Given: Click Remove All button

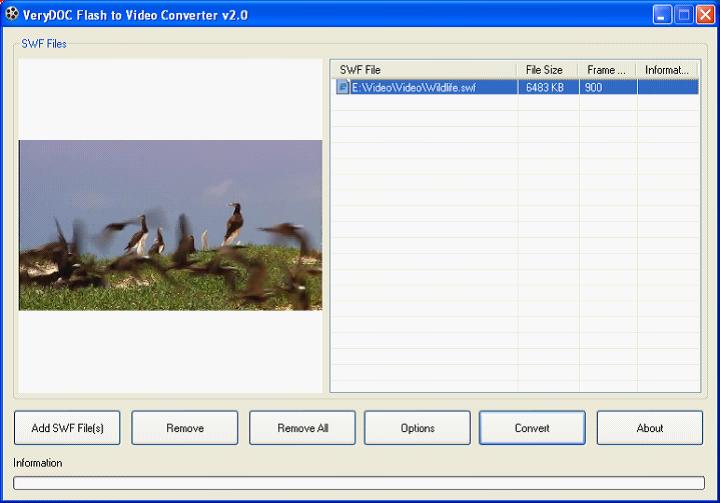Looking at the screenshot, I should (x=302, y=428).
